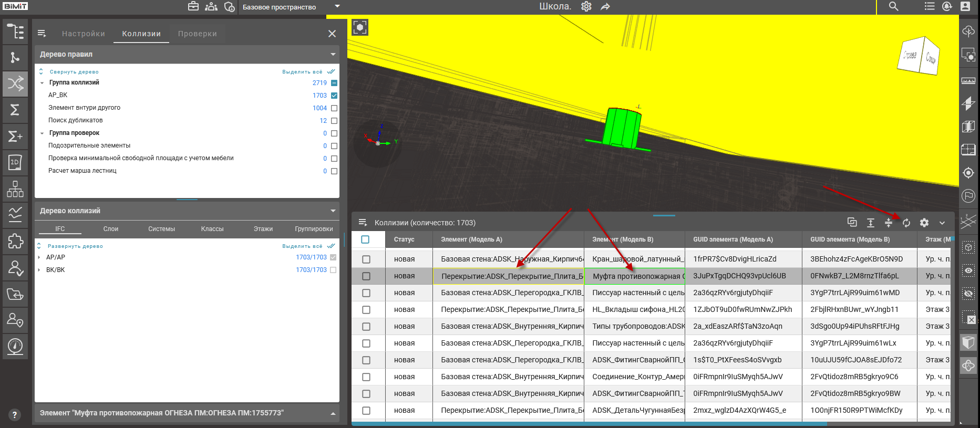Image resolution: width=980 pixels, height=428 pixels.
Task: Tick the select-all checkbox in table header
Action: click(x=365, y=239)
